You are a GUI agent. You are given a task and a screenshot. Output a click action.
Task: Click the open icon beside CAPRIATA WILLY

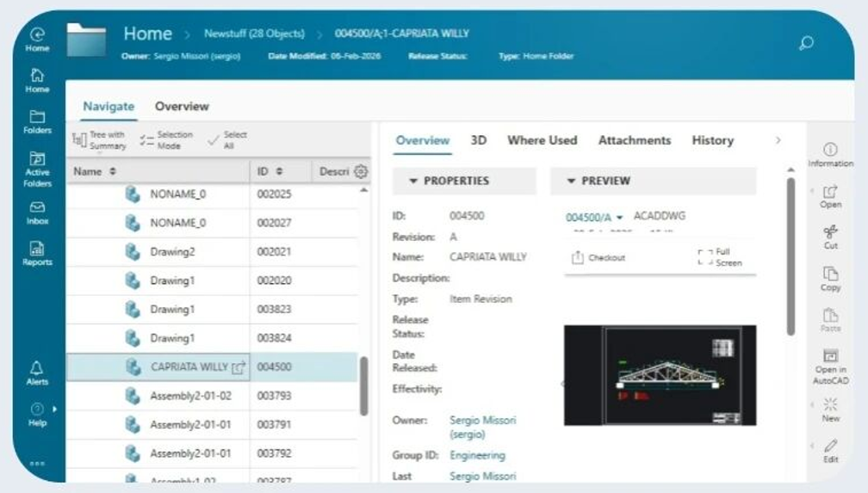[x=238, y=367]
